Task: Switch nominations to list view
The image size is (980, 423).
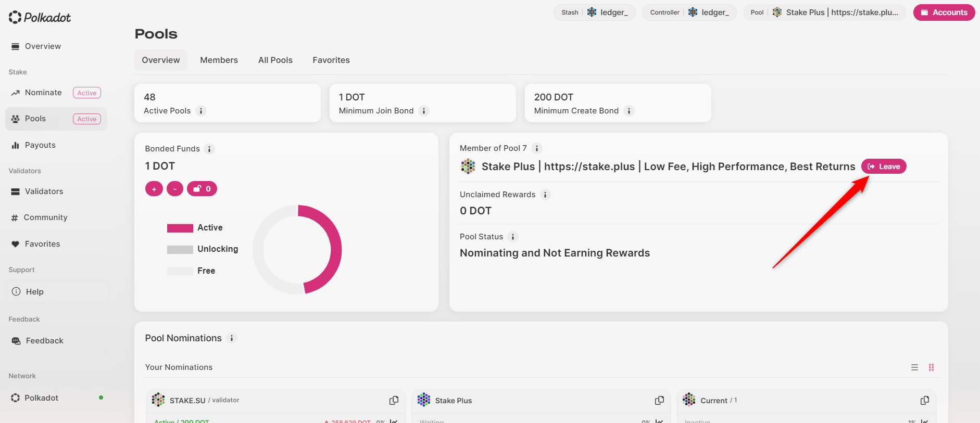Action: coord(914,367)
